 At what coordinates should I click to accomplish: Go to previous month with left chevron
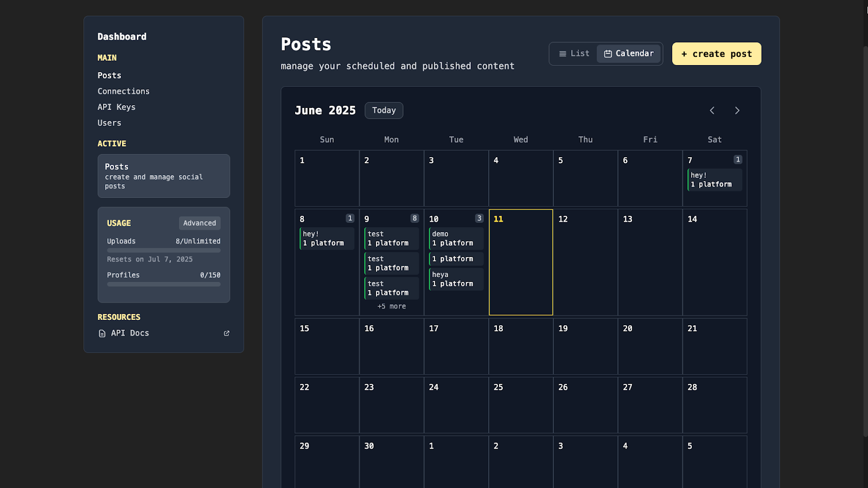(x=712, y=110)
